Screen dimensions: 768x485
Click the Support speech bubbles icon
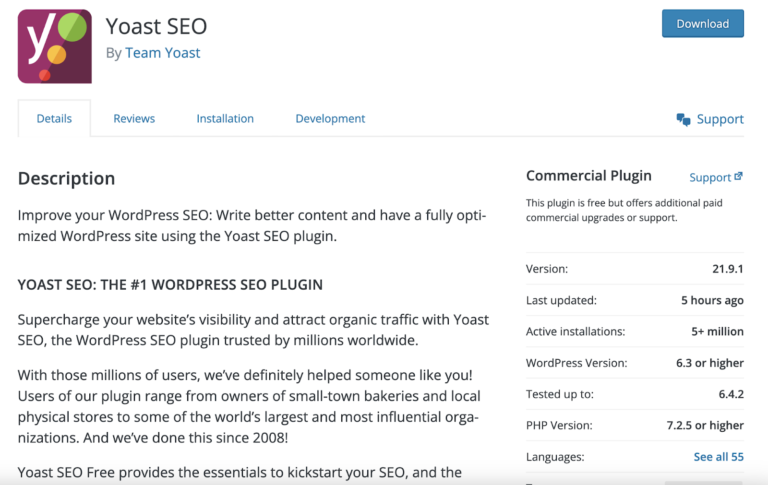[x=683, y=119]
